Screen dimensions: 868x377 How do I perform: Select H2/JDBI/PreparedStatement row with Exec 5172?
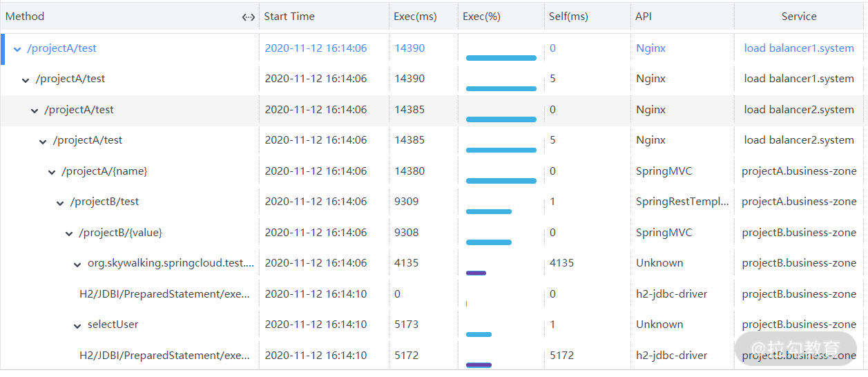pyautogui.click(x=434, y=356)
